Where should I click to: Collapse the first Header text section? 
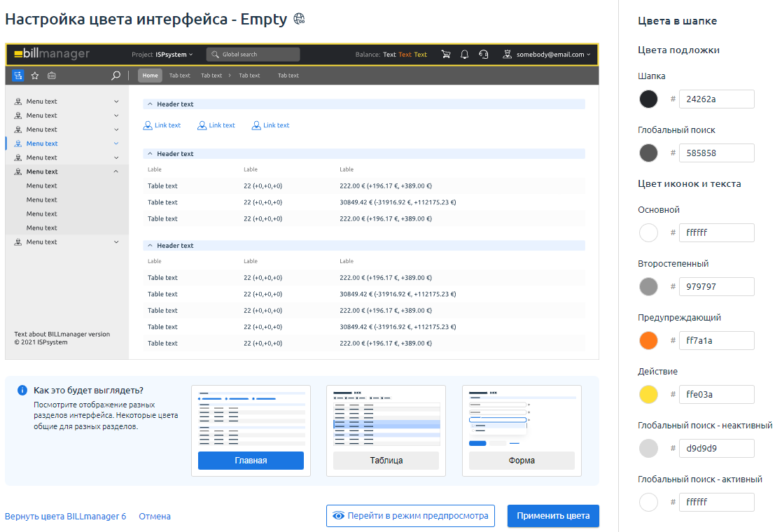pyautogui.click(x=150, y=104)
